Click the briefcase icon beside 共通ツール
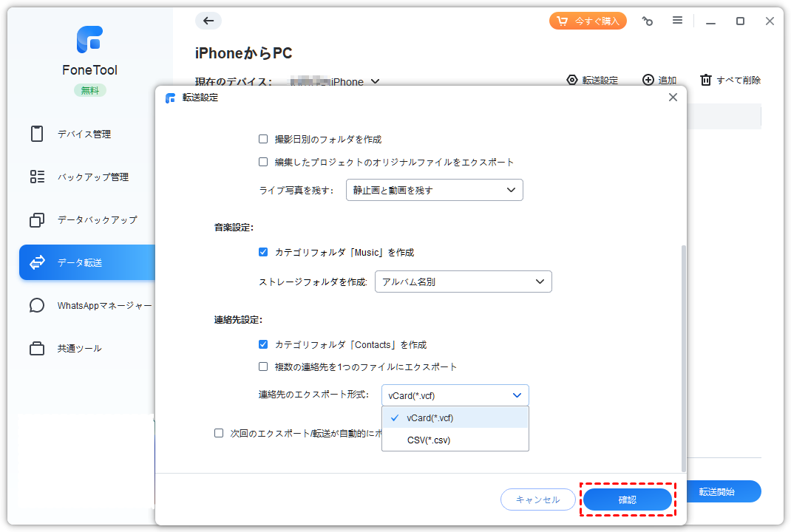The width and height of the screenshot is (791, 532). point(37,349)
